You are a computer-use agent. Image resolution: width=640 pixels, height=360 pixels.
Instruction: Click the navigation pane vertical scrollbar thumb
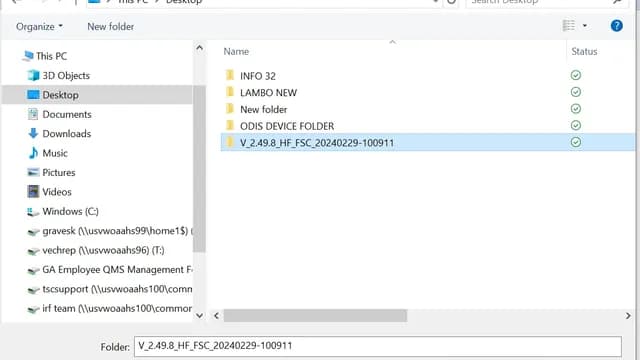point(199,169)
